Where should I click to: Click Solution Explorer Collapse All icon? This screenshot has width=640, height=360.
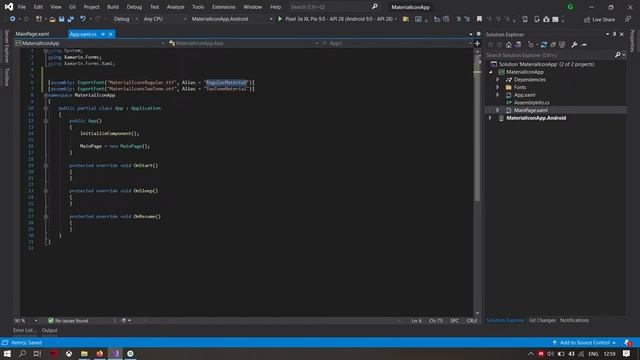click(553, 45)
